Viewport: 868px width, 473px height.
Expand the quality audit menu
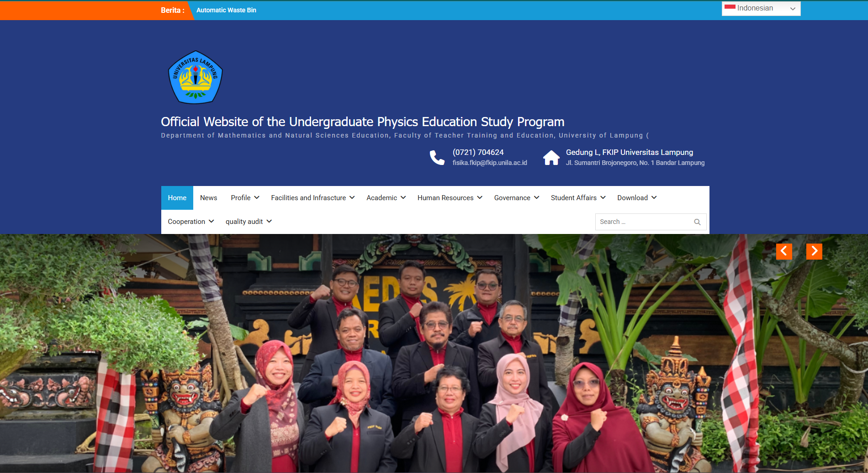tap(249, 222)
